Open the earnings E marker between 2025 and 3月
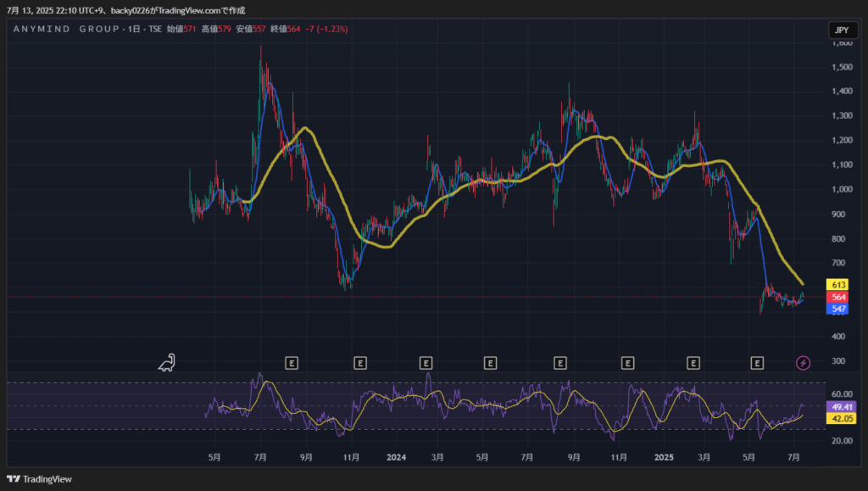 point(693,363)
